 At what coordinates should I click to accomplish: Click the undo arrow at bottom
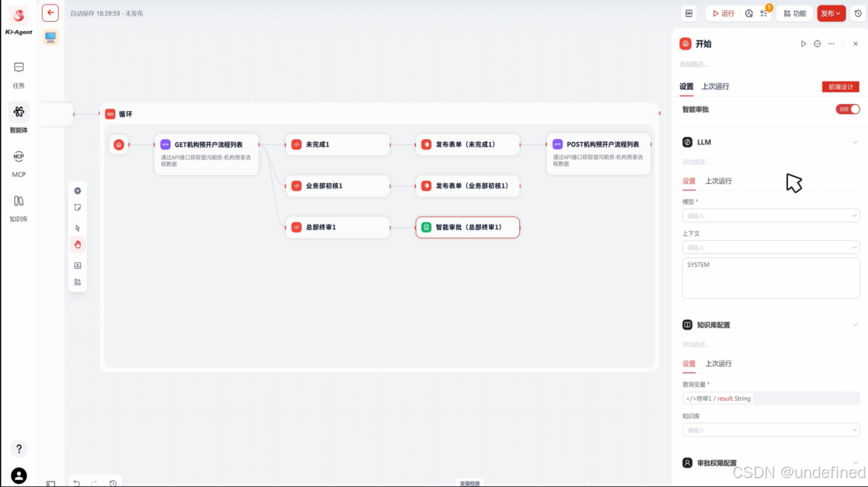pos(77,483)
